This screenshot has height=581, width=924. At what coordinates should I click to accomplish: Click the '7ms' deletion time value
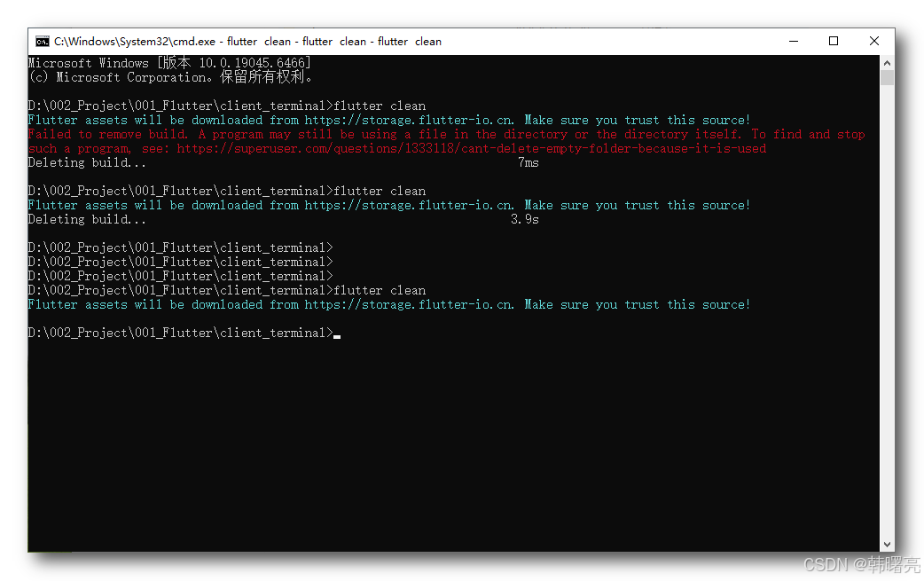(x=529, y=162)
